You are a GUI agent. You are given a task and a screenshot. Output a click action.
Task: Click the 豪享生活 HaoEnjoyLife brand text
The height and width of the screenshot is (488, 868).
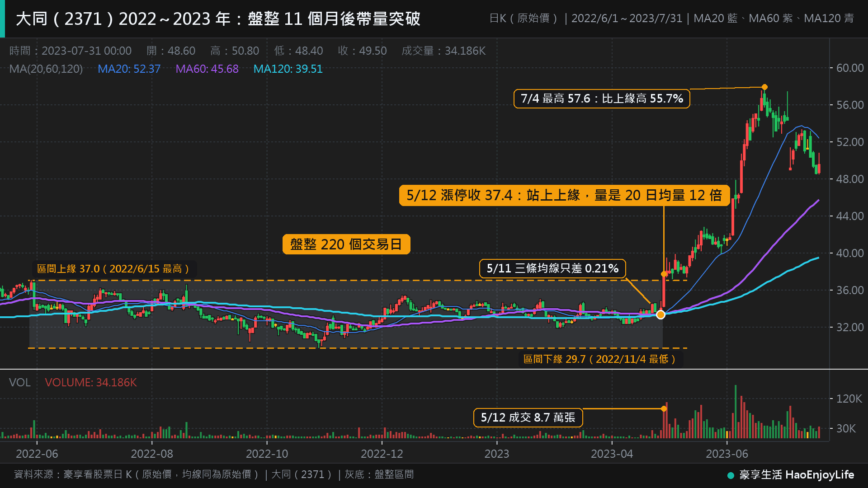(797, 475)
